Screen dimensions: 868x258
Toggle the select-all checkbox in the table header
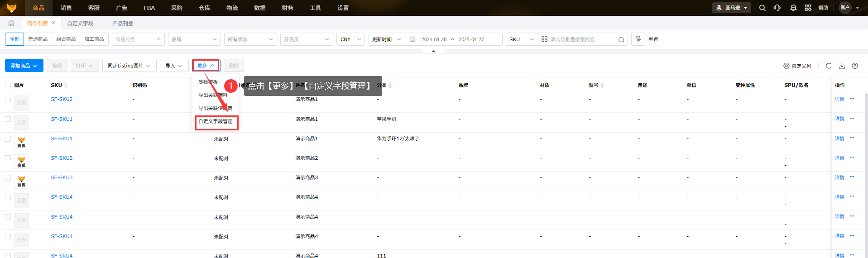pos(8,85)
